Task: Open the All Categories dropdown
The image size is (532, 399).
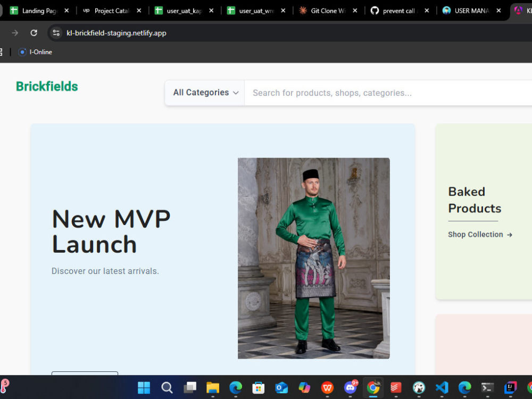Action: click(205, 93)
